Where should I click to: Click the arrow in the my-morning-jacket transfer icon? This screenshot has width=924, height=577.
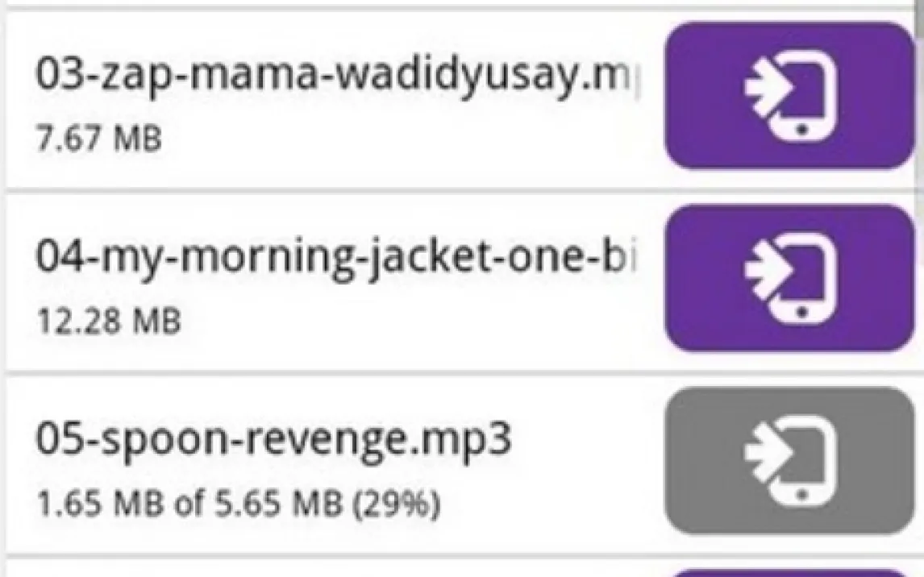pos(760,272)
